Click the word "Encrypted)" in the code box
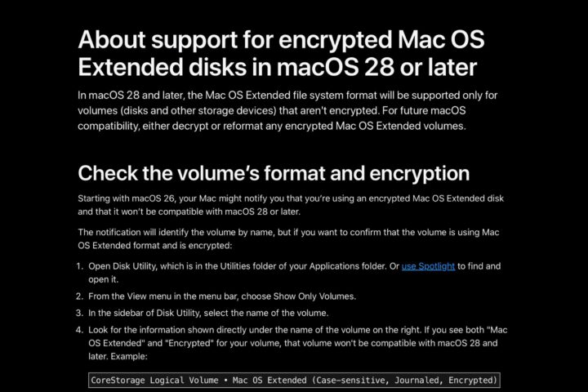This screenshot has width=588, height=392. coord(473,381)
